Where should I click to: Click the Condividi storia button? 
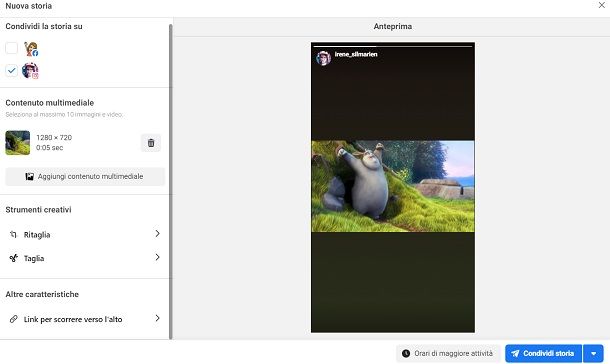click(543, 354)
